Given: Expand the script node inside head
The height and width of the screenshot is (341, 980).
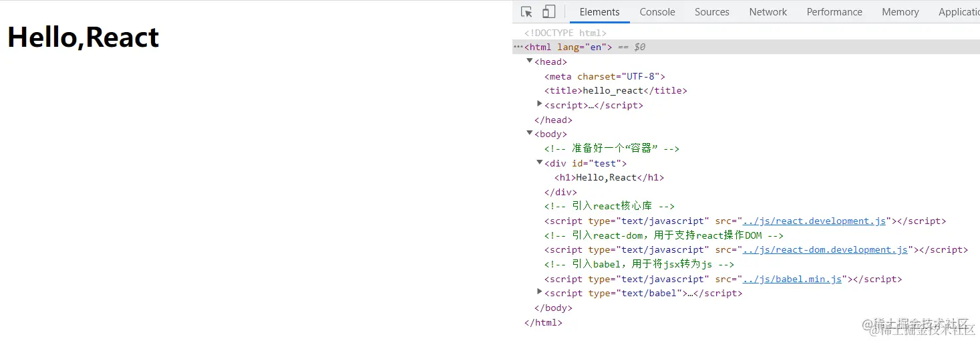Looking at the screenshot, I should pos(540,104).
